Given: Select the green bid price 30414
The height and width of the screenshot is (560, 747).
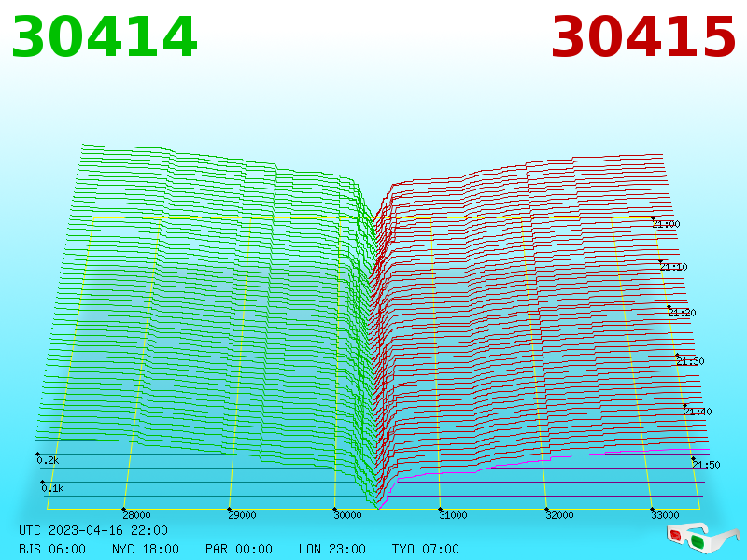Looking at the screenshot, I should click(105, 36).
